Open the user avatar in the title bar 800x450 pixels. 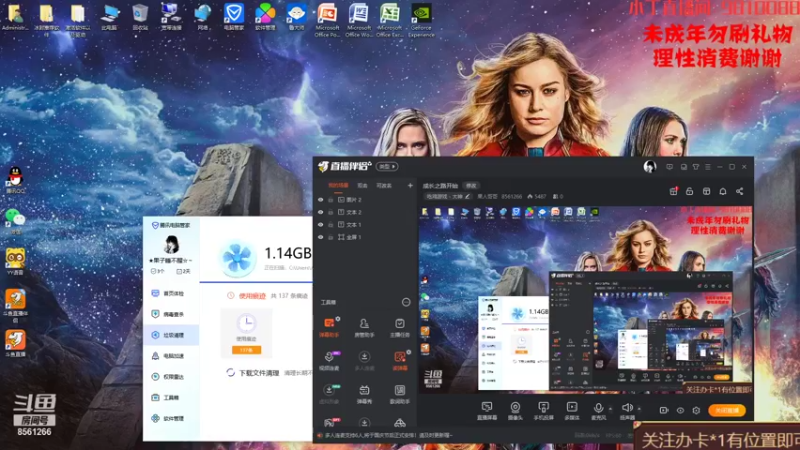649,167
